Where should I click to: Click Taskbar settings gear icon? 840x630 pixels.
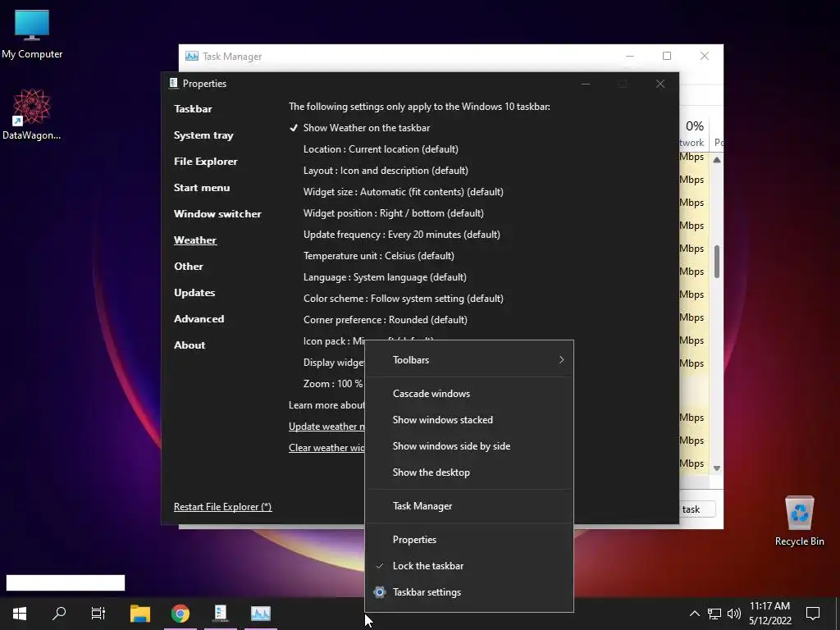point(379,592)
